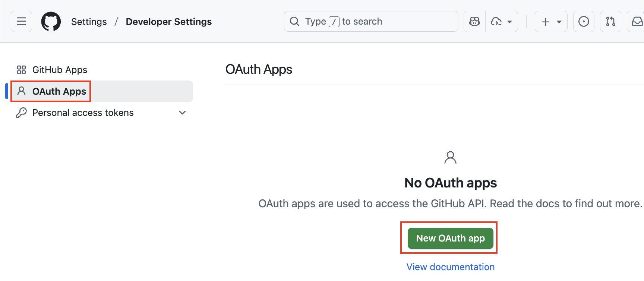This screenshot has width=644, height=281.
Task: Click the Developer Settings breadcrumb
Action: [x=168, y=21]
